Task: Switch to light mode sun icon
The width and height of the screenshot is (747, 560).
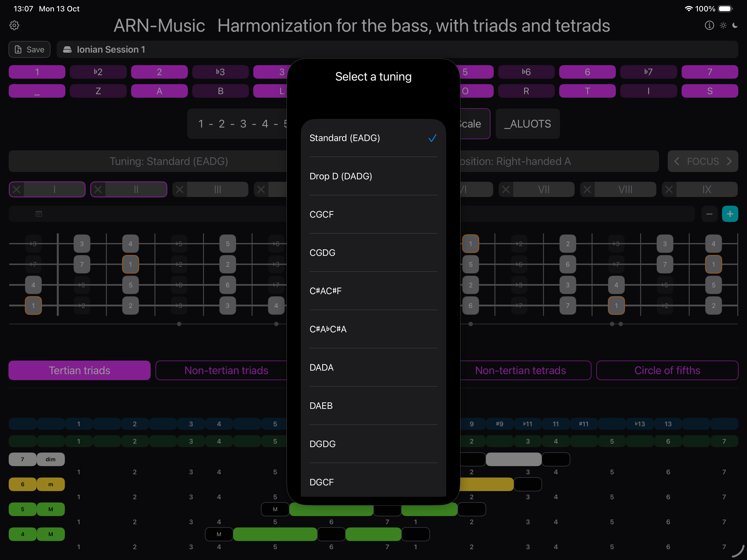Action: click(x=723, y=25)
